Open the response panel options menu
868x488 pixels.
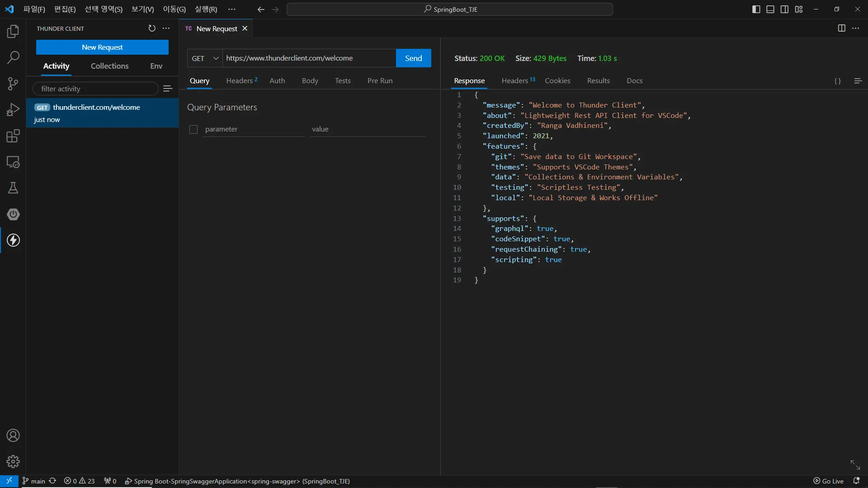click(858, 81)
